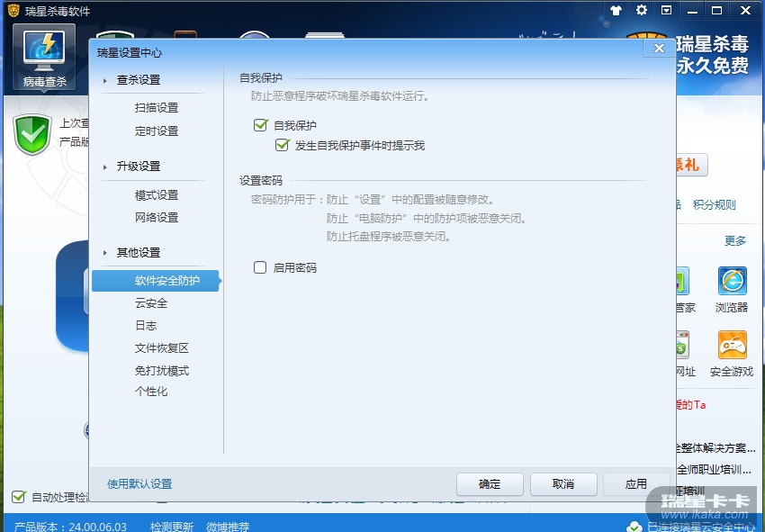Click the 更多 link in main window
The image size is (765, 532).
(x=735, y=240)
